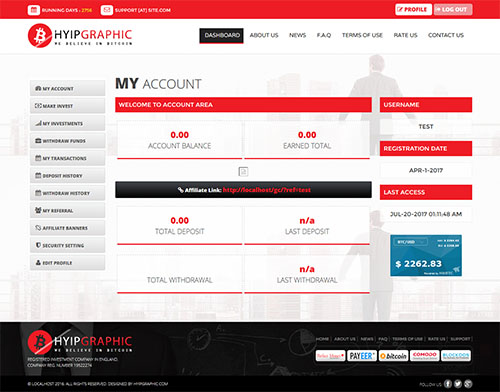Click the copyright text in footer
500x392 pixels.
point(98,384)
